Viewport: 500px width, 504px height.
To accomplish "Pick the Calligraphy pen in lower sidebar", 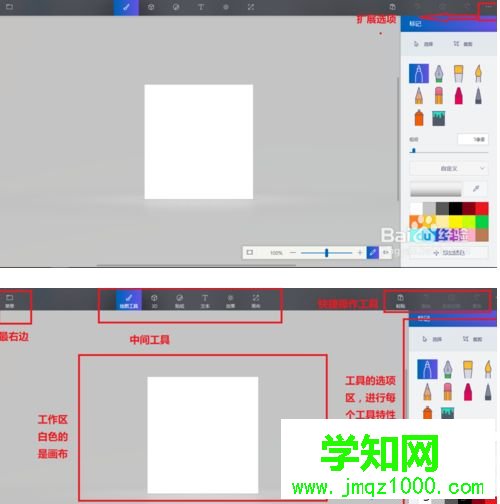I will [x=448, y=369].
